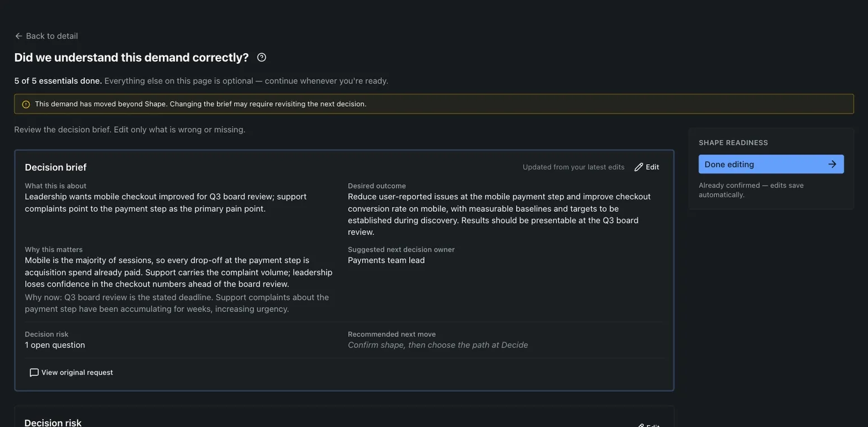
Task: Click 'Updated from your latest edits' text
Action: [x=574, y=167]
